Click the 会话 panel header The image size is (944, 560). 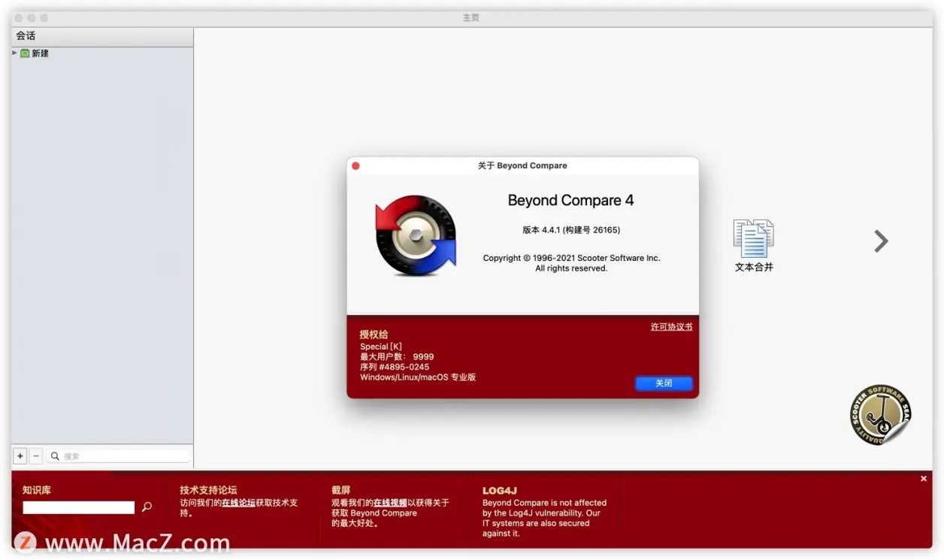click(102, 36)
